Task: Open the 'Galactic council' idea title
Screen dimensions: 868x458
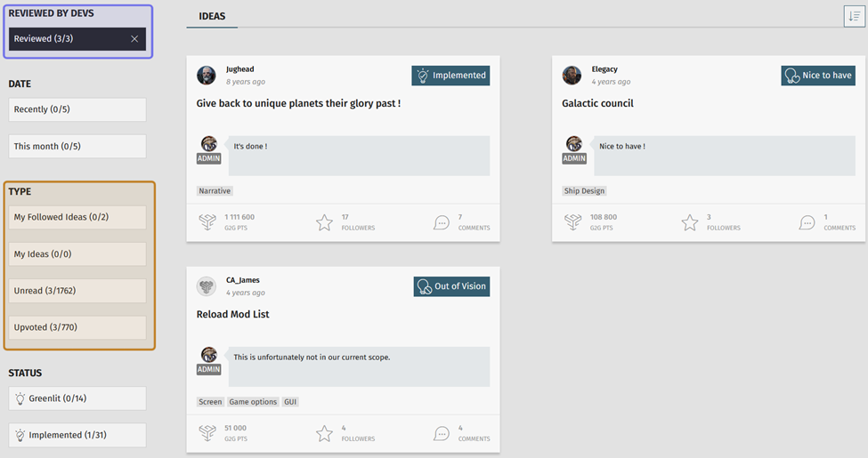Action: (x=597, y=103)
